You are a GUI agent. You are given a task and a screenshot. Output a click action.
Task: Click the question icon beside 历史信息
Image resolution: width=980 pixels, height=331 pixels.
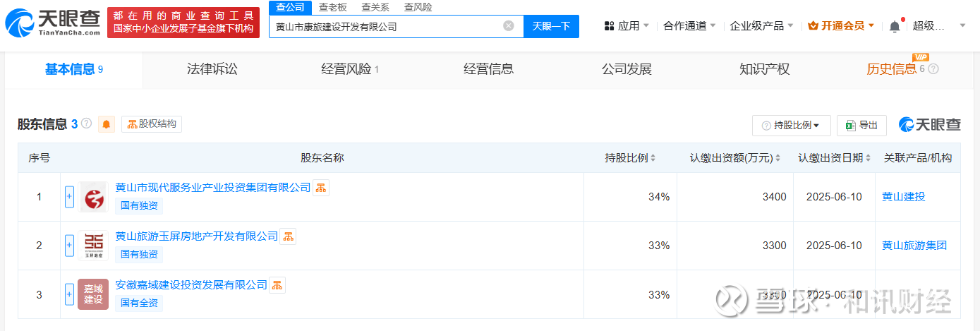(933, 69)
